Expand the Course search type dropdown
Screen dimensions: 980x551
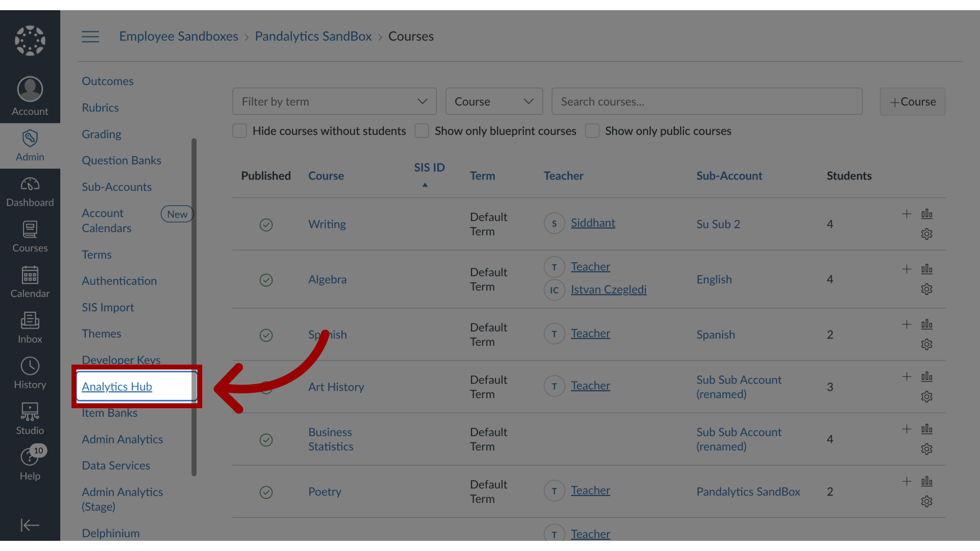click(494, 101)
